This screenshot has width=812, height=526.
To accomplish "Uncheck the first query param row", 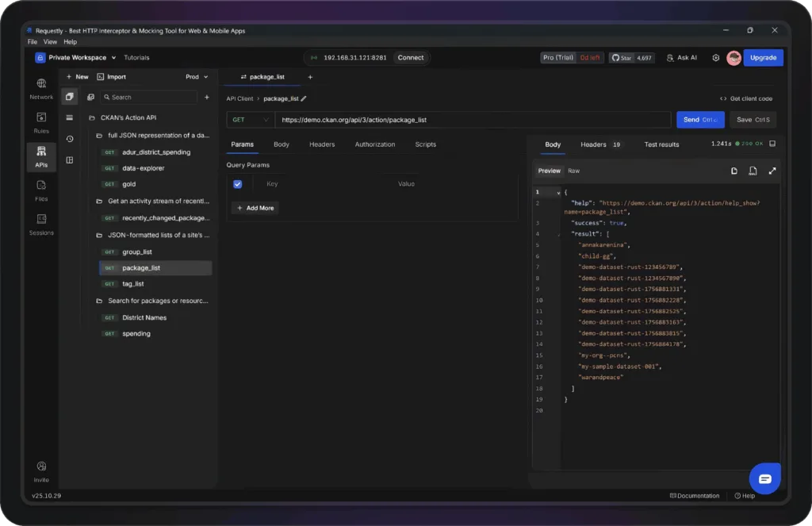I will [237, 183].
